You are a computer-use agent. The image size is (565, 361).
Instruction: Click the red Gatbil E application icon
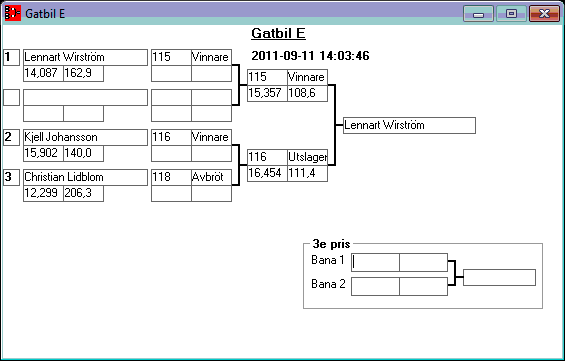(x=13, y=13)
